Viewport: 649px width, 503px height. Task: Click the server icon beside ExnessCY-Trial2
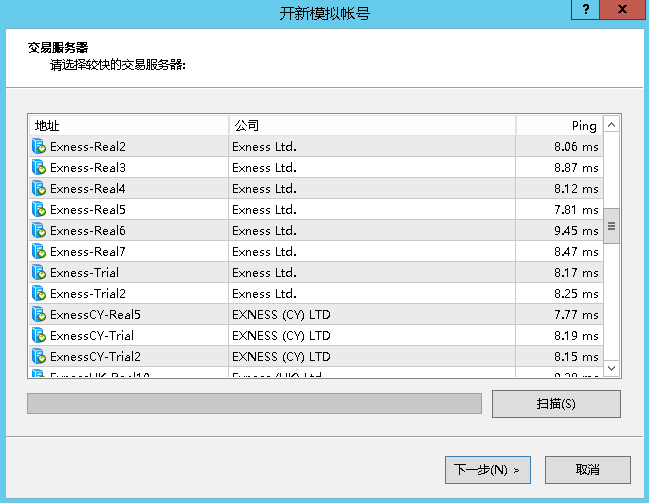pos(39,357)
